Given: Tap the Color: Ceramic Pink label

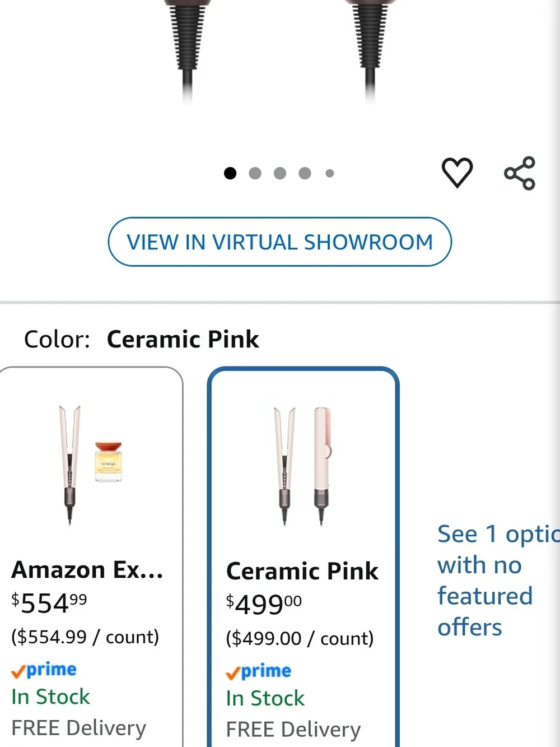Looking at the screenshot, I should [141, 339].
